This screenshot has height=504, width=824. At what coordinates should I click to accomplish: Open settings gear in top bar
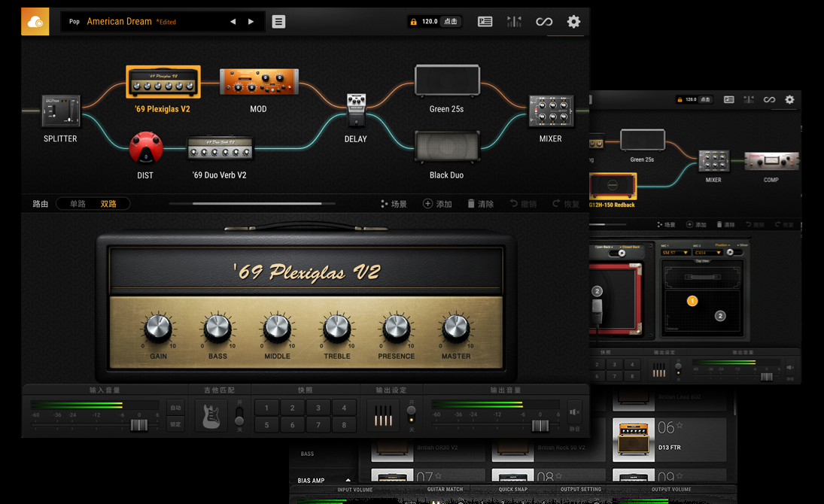coord(573,22)
